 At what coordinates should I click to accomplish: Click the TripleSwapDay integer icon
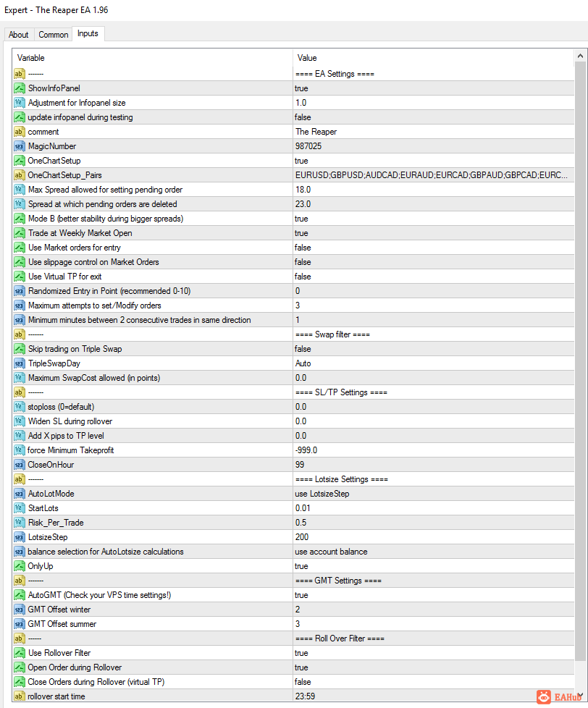pos(19,363)
